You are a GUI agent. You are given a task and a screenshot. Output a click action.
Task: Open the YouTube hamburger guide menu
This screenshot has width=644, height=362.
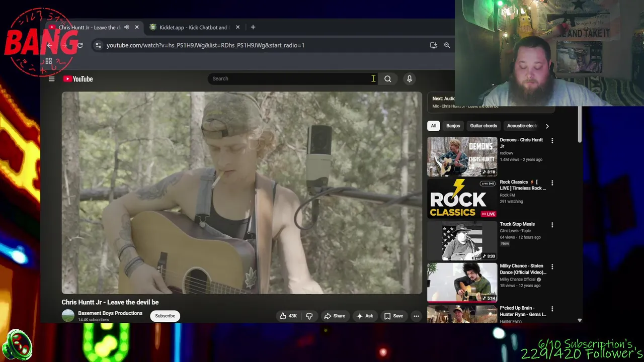(x=51, y=79)
